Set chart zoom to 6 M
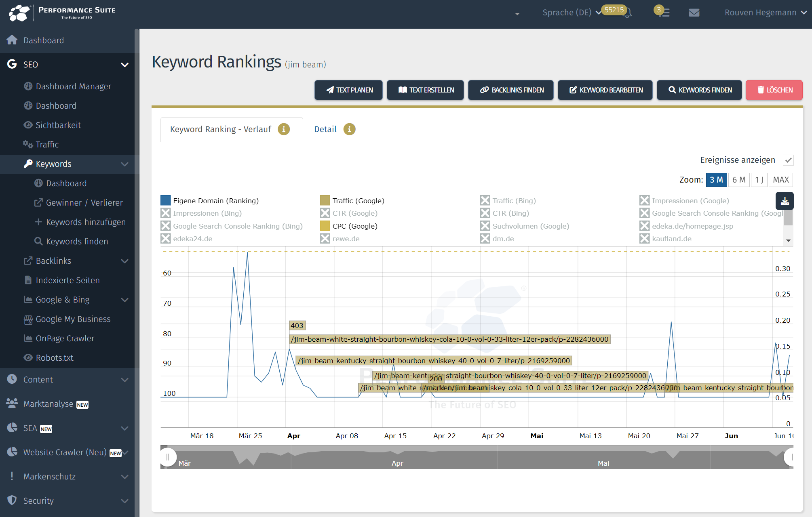The image size is (812, 517). click(739, 180)
